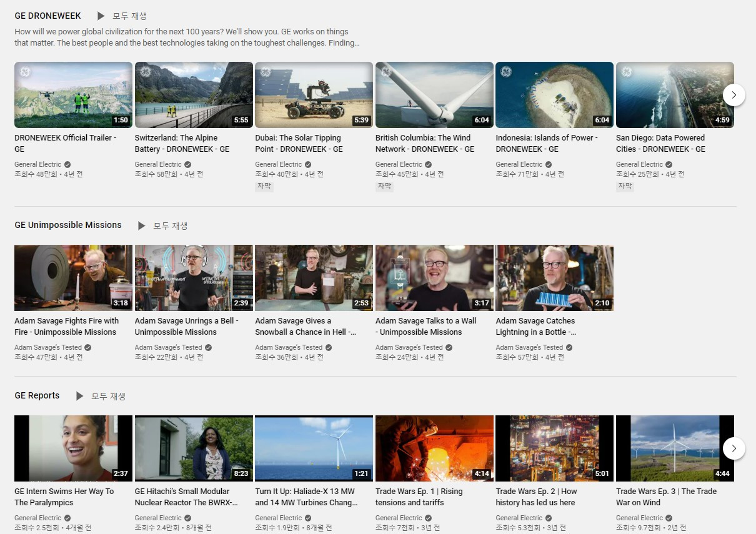Click the 자막 badge under the Dubai video
The width and height of the screenshot is (756, 534).
264,186
